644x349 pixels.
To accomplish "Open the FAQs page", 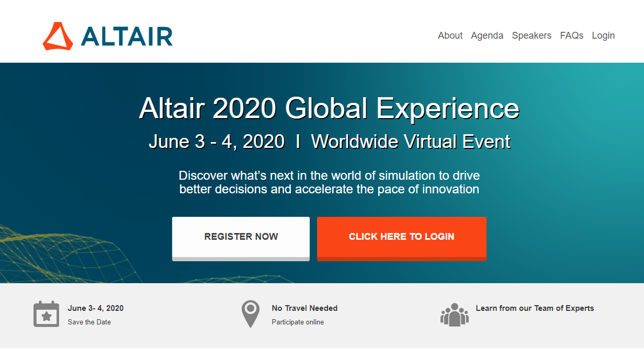I will pos(571,36).
